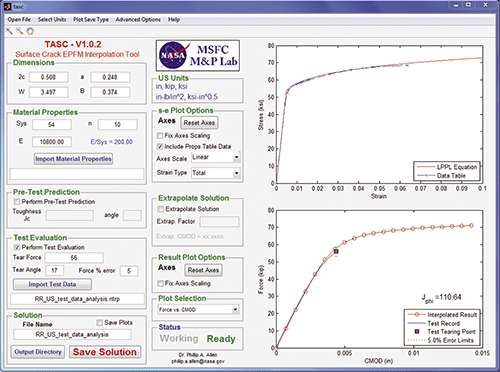The width and height of the screenshot is (500, 372).
Task: Click the NASA MSFC M&P Lab logo
Action: (198, 56)
